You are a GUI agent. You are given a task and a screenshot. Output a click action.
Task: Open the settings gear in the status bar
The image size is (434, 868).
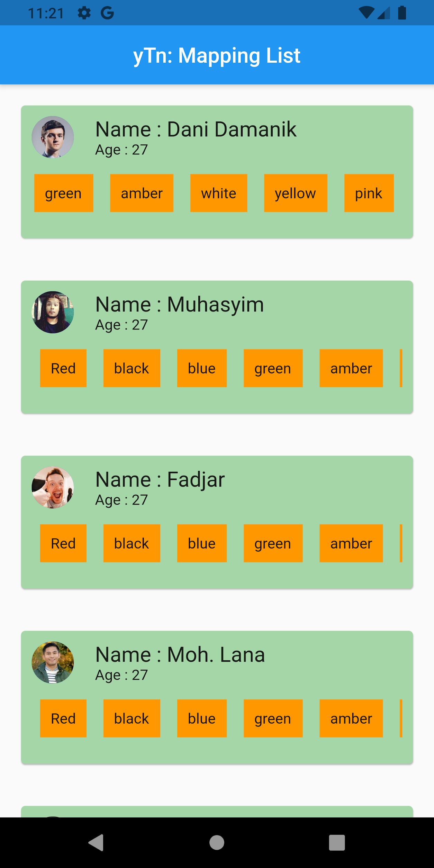[85, 12]
